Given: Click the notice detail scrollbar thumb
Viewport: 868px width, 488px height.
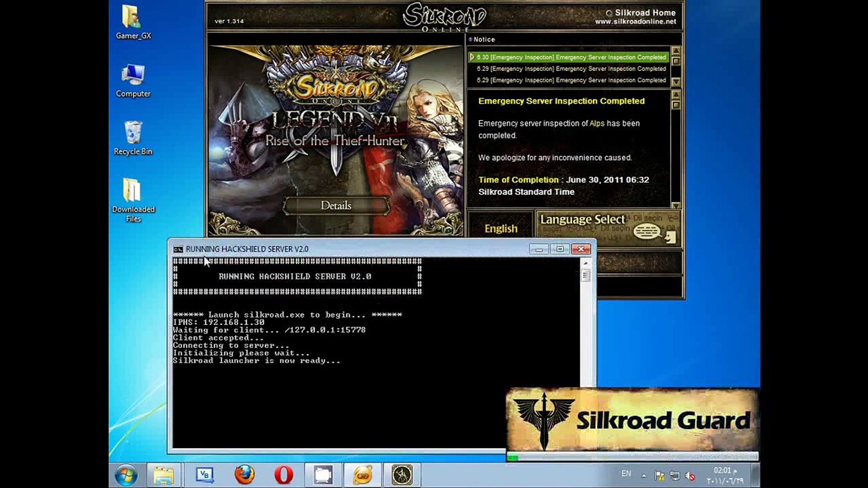Looking at the screenshot, I should tap(676, 105).
